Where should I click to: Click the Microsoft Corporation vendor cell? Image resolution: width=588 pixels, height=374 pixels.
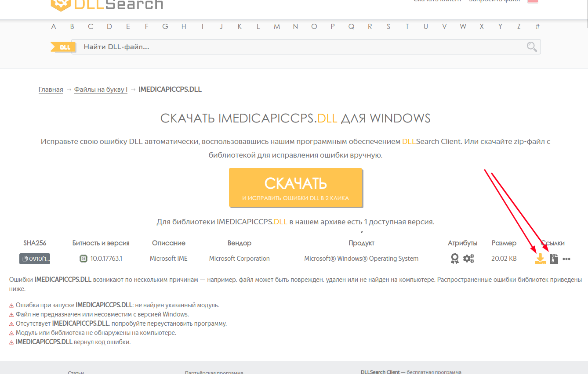pos(240,259)
